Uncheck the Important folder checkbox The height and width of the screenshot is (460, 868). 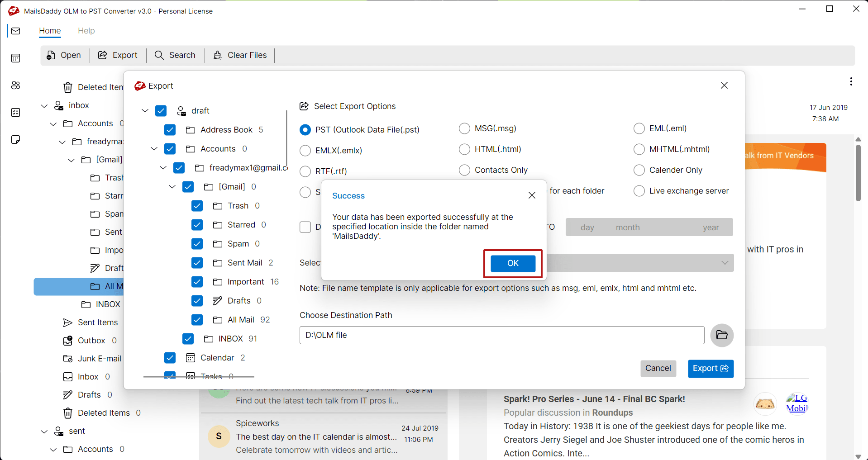(x=197, y=282)
